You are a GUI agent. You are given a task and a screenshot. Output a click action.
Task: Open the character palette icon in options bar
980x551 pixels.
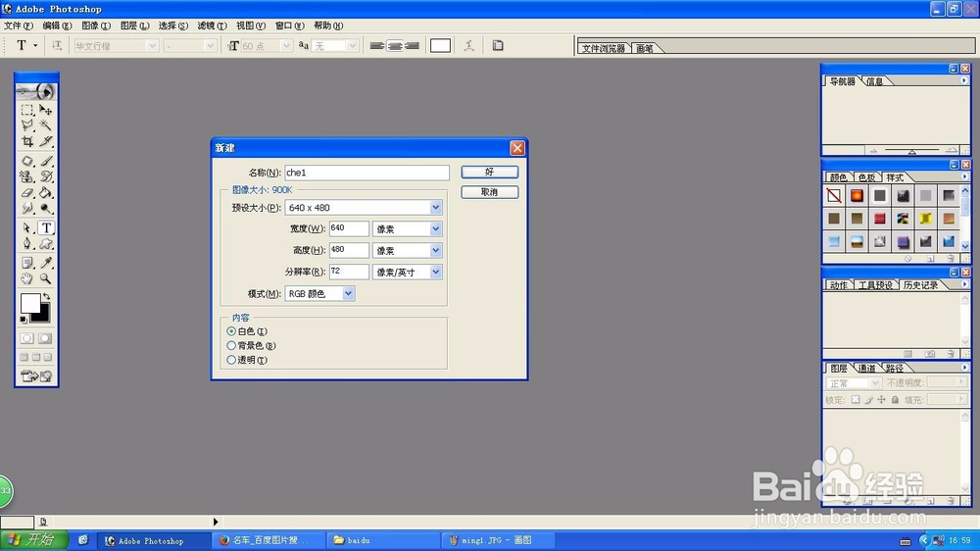click(498, 46)
